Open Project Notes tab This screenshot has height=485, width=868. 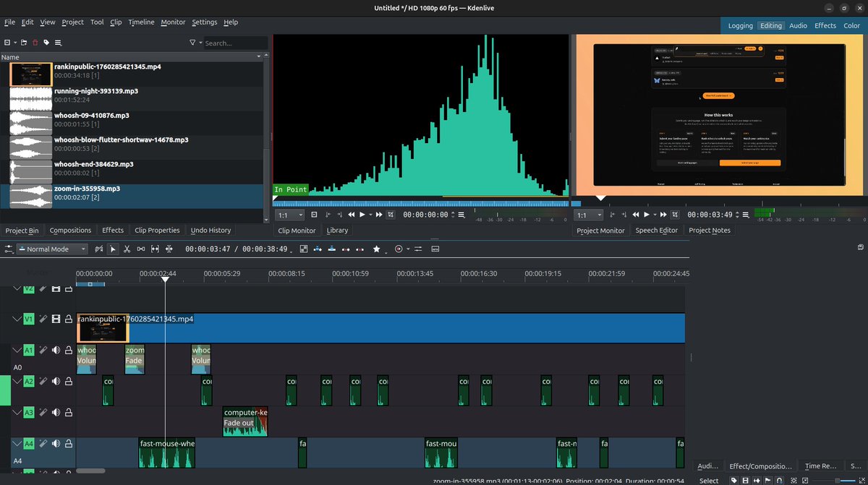tap(709, 230)
